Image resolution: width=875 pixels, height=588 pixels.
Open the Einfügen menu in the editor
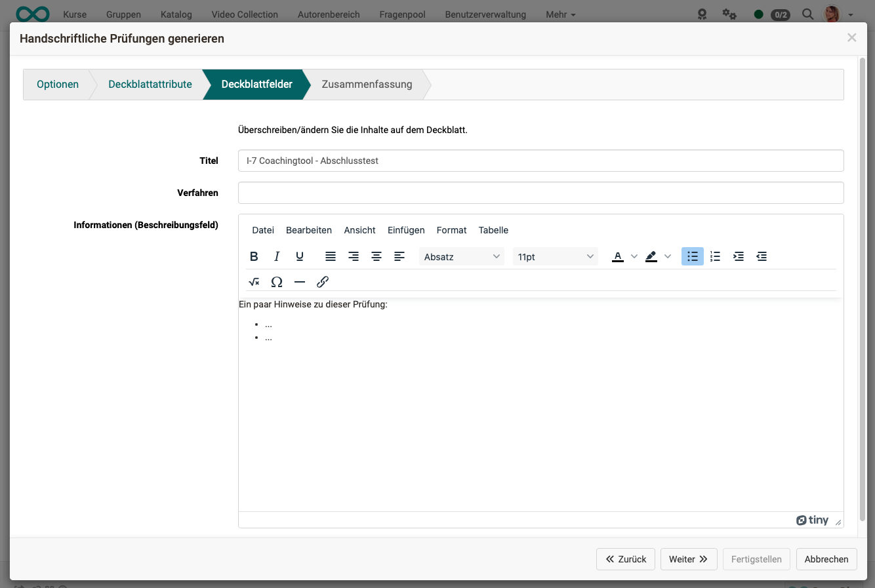(x=406, y=230)
